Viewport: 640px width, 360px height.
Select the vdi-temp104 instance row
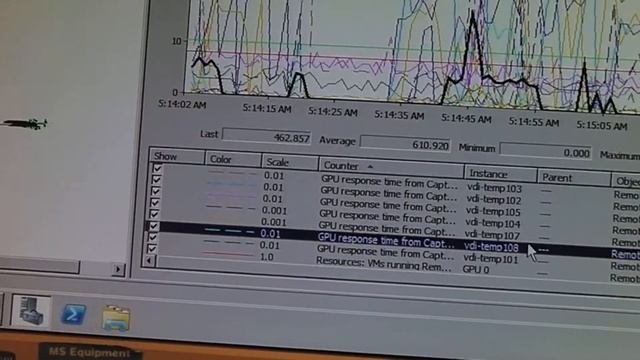point(493,223)
